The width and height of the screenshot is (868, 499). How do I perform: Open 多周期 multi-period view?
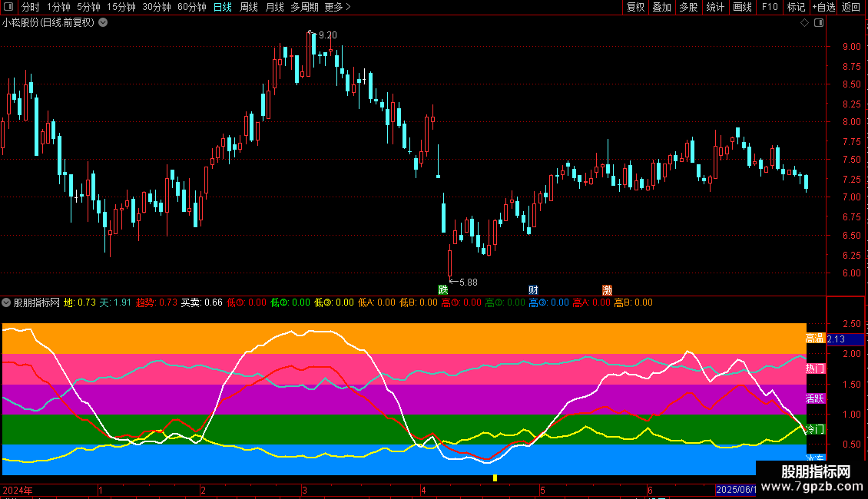coord(304,7)
